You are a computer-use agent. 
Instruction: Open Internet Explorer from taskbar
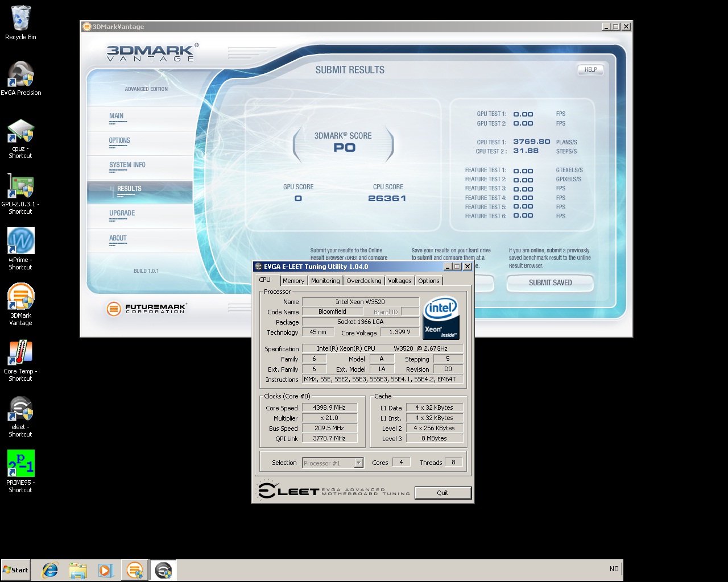[x=50, y=570]
